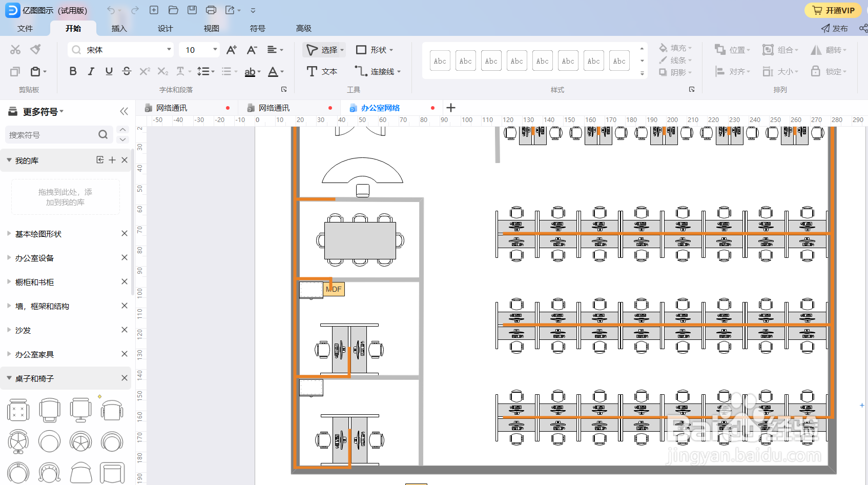Print the diagram with printer icon
This screenshot has width=868, height=485.
pos(211,10)
